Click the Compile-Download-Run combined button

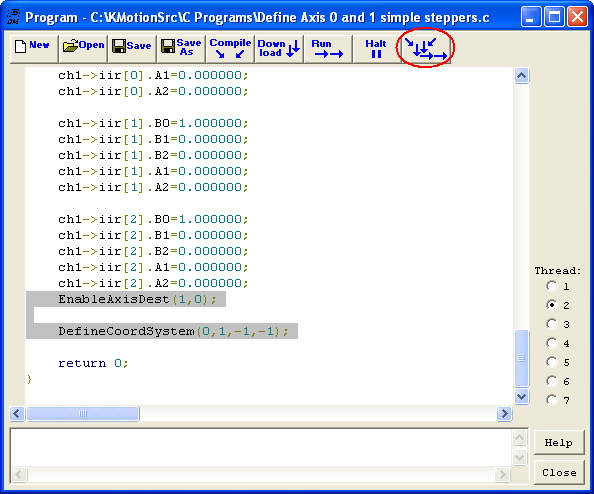[x=426, y=48]
